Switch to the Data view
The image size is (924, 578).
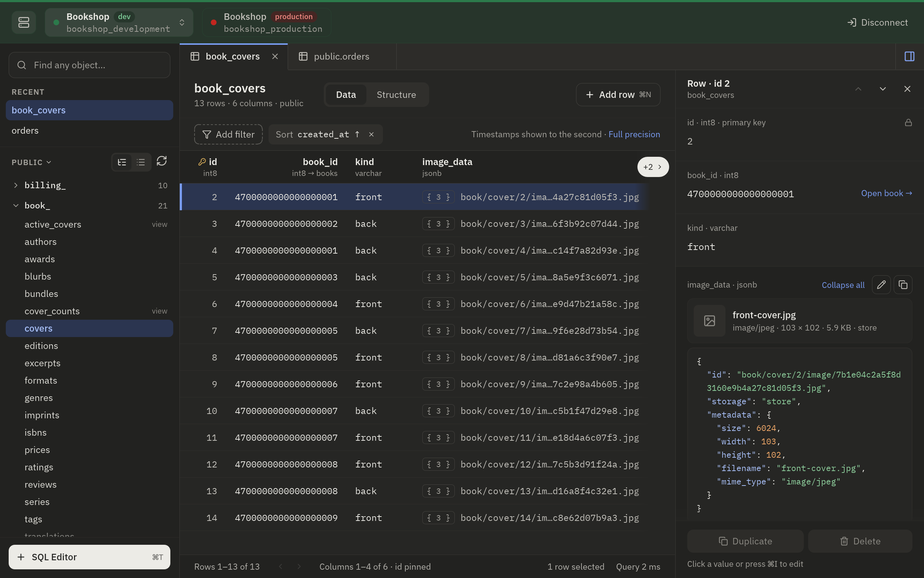tap(346, 95)
